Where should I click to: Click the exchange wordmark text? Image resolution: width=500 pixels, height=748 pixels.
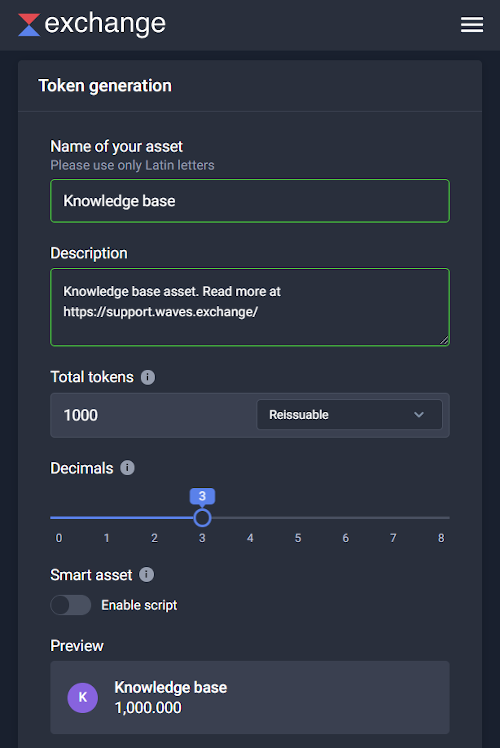105,24
